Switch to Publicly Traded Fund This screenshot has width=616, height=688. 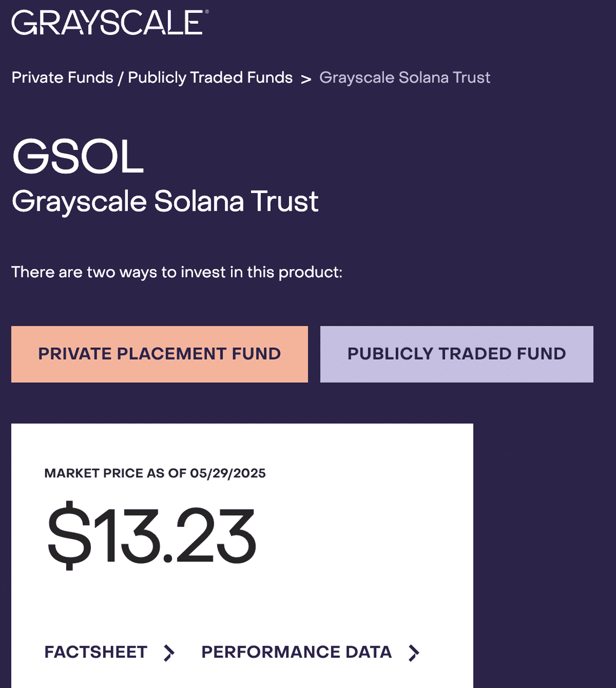(457, 354)
